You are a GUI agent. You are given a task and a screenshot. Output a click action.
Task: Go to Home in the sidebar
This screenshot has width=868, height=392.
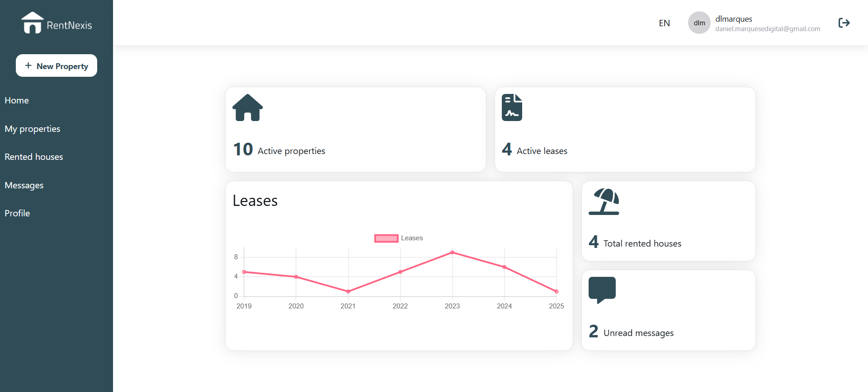pyautogui.click(x=17, y=100)
